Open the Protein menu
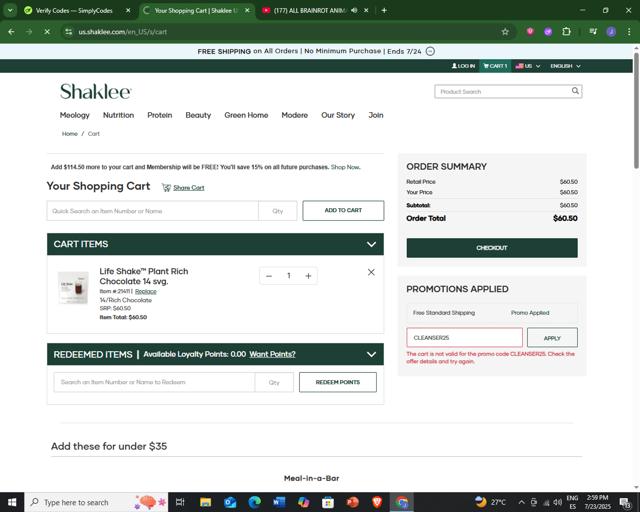Screen dimensions: 640x512 [160, 115]
